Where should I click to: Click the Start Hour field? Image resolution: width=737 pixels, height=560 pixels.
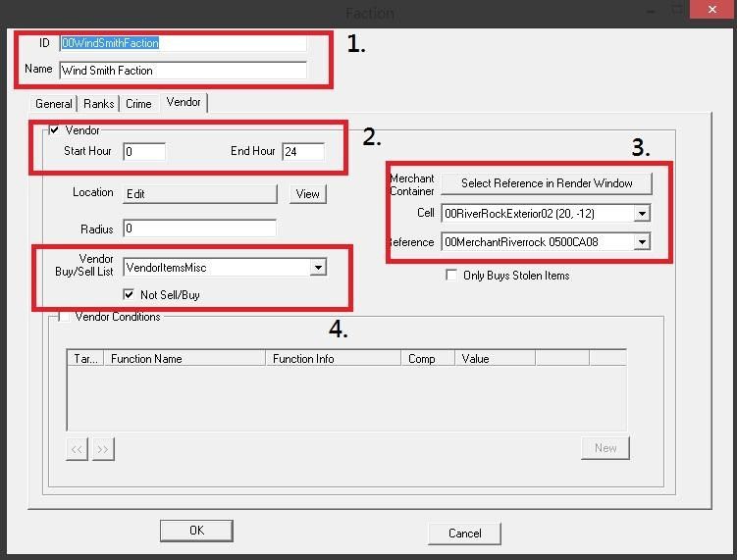click(144, 151)
